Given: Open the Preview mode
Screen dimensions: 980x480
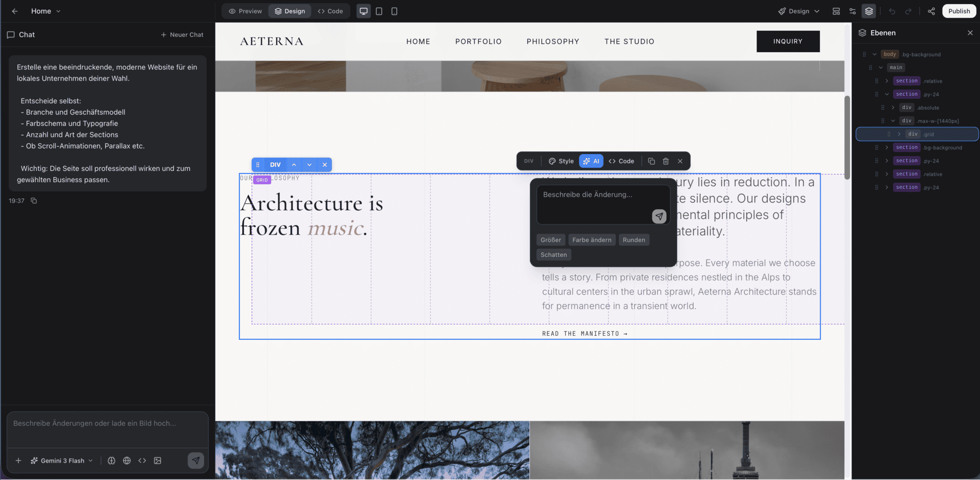Looking at the screenshot, I should [x=245, y=11].
